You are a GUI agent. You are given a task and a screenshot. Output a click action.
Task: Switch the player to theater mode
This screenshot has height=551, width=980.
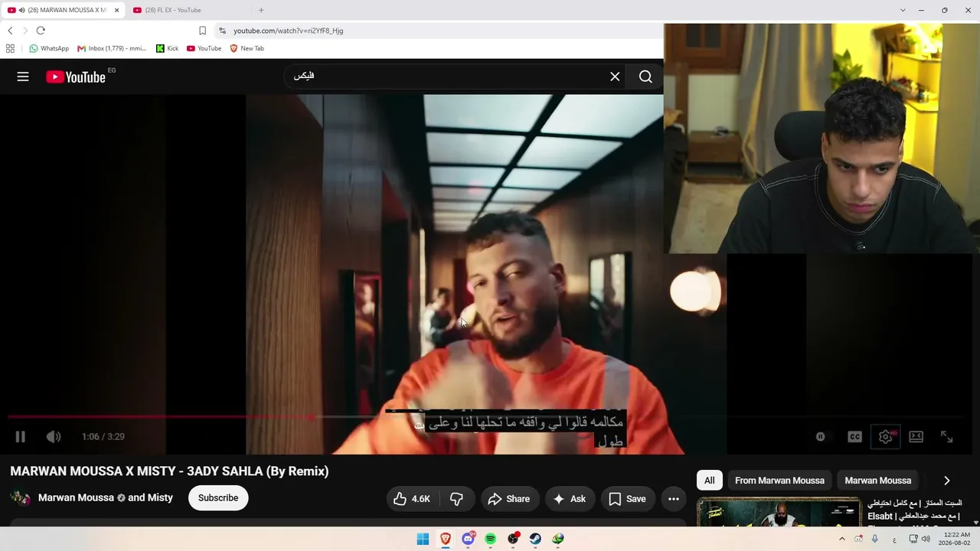click(916, 436)
